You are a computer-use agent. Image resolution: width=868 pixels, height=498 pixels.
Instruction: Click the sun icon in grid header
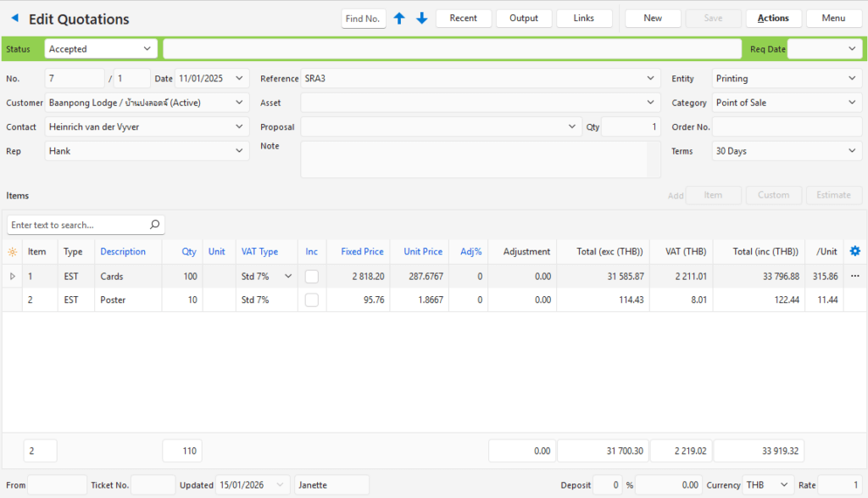[x=12, y=252]
